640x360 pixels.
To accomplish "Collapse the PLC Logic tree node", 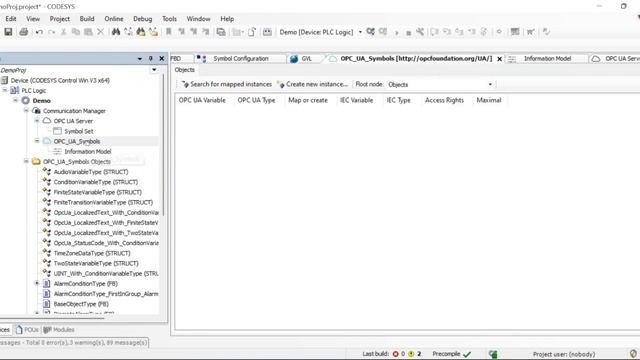I will click(5, 90).
